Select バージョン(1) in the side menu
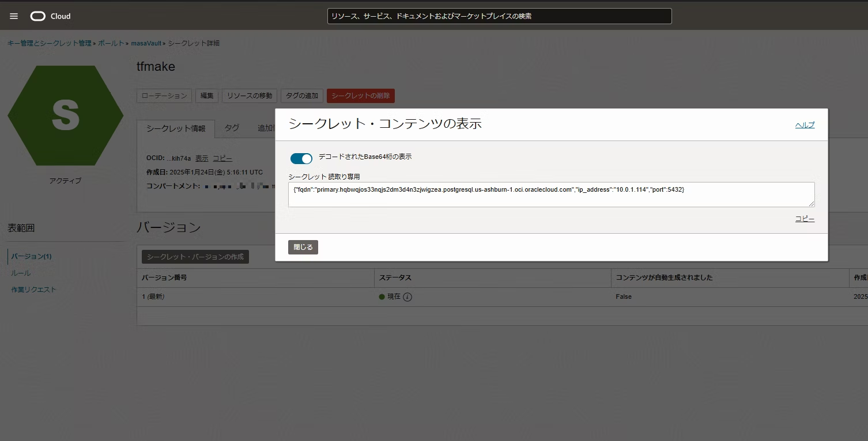The image size is (868, 441). click(x=32, y=256)
